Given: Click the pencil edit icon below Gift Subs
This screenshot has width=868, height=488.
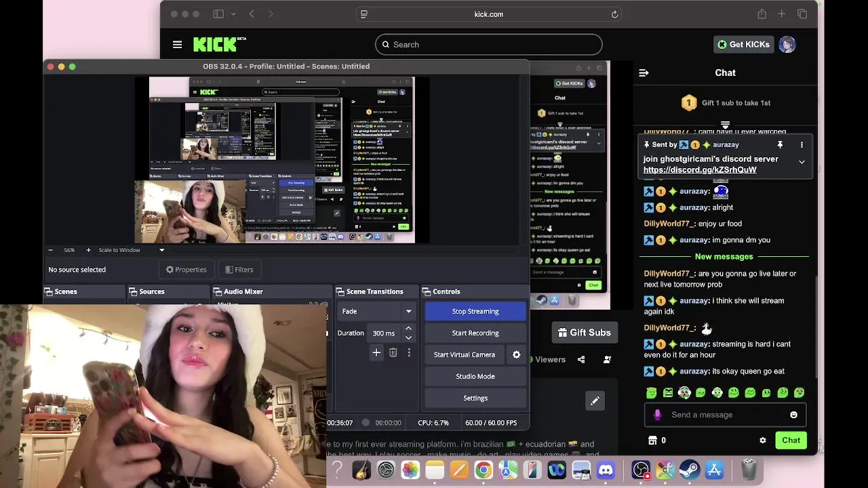Looking at the screenshot, I should click(595, 401).
